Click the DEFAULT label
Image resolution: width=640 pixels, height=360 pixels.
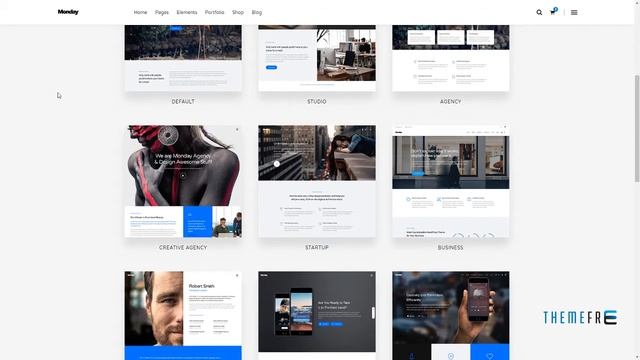click(183, 101)
